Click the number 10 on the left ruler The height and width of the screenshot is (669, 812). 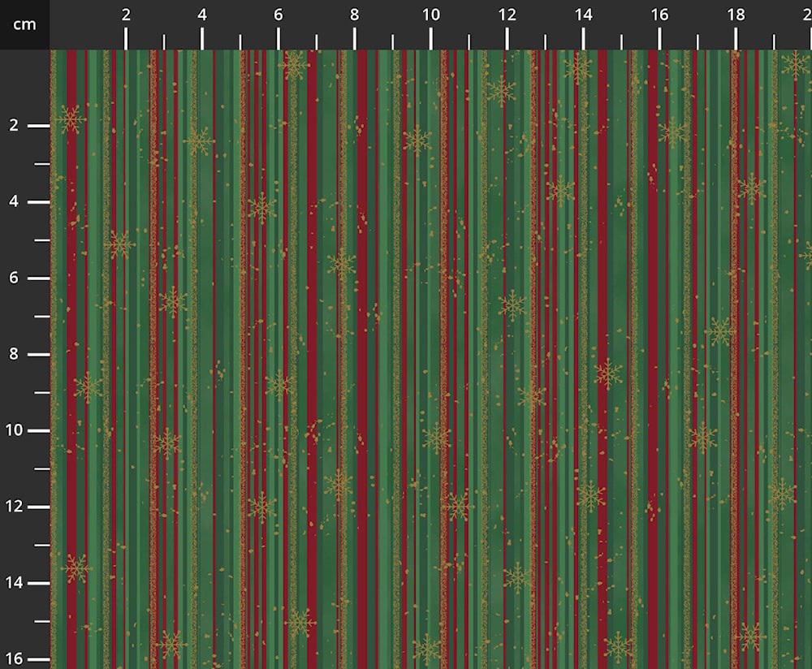click(x=14, y=429)
